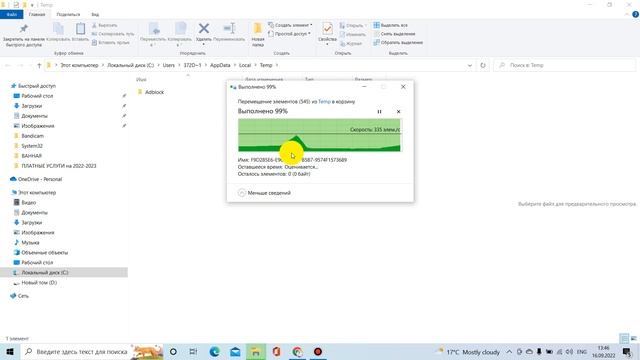Expand chevron after Temp in address bar

click(x=277, y=65)
